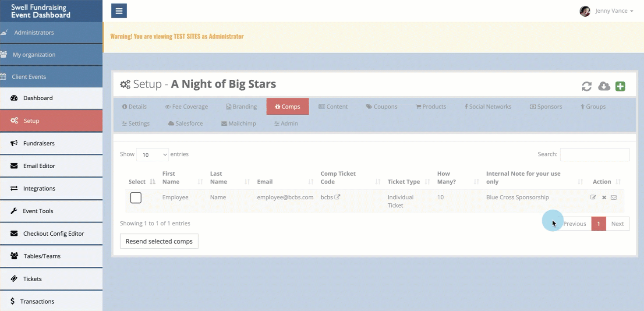Click the cloud download icon
644x311 pixels.
click(x=604, y=86)
